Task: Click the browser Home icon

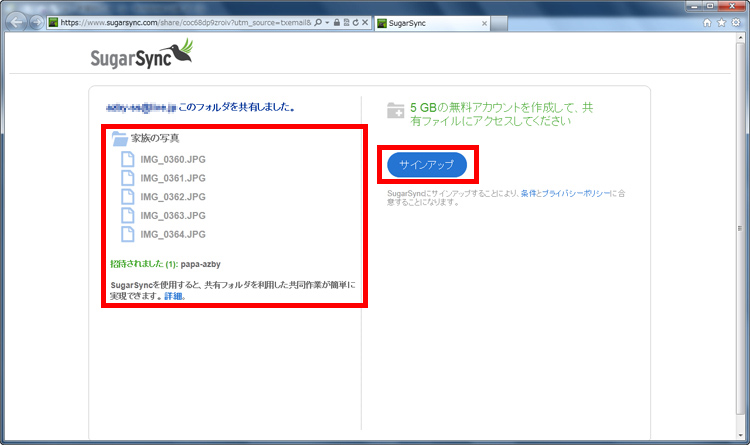Action: click(707, 22)
